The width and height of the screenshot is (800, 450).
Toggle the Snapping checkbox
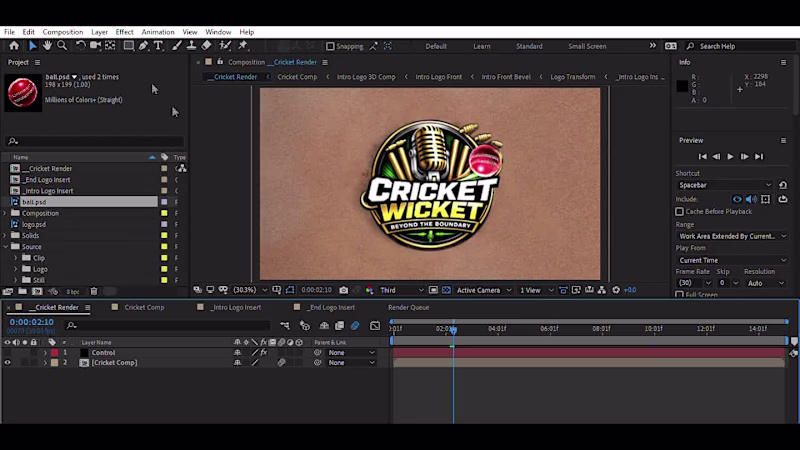[x=330, y=46]
